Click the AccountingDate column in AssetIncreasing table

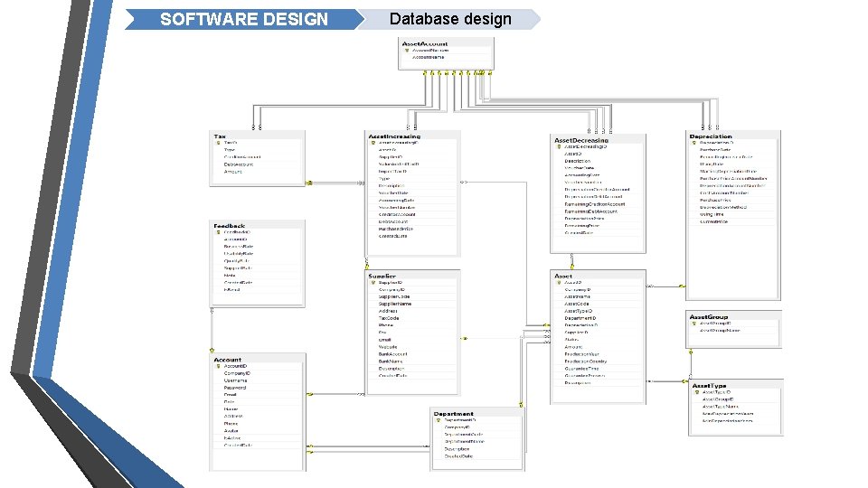pyautogui.click(x=396, y=201)
